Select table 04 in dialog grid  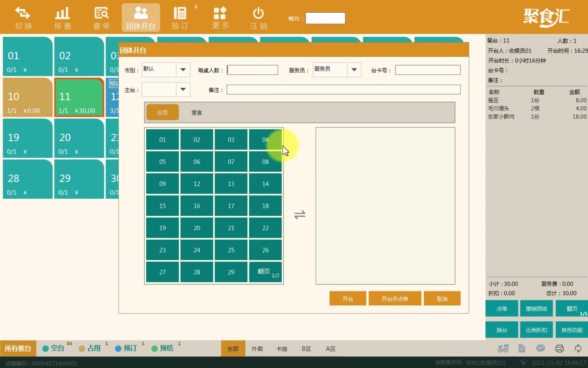click(x=265, y=139)
